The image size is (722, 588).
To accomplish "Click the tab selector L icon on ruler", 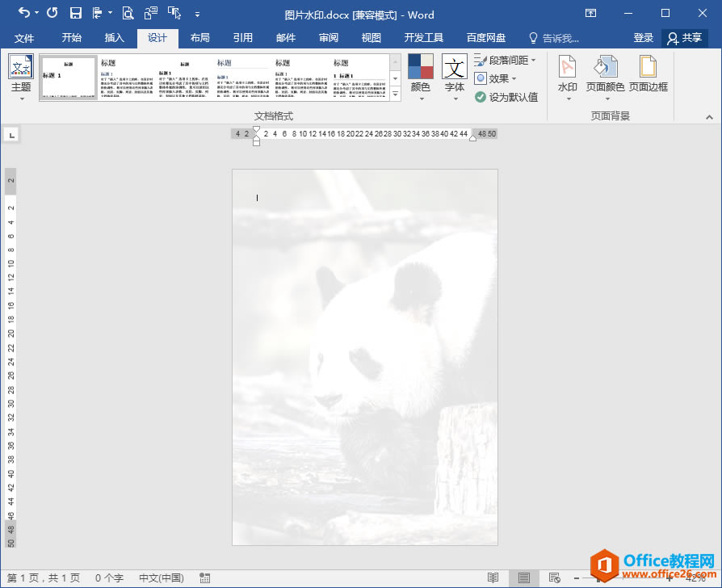I will (x=12, y=135).
